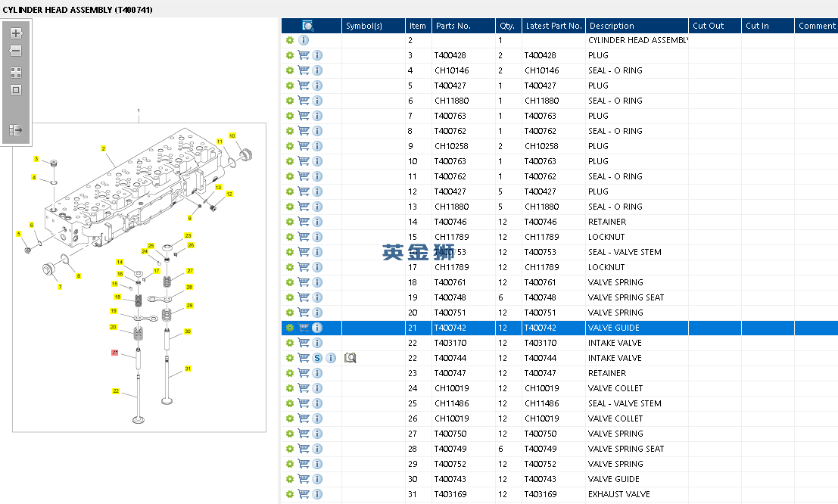
Task: Select the EXHAUST VALVE description text
Action: tap(619, 494)
